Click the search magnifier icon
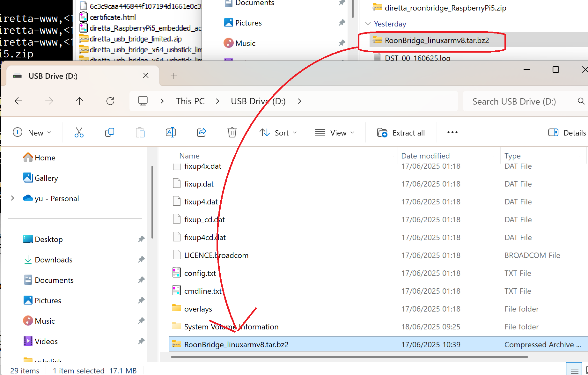 click(x=581, y=101)
